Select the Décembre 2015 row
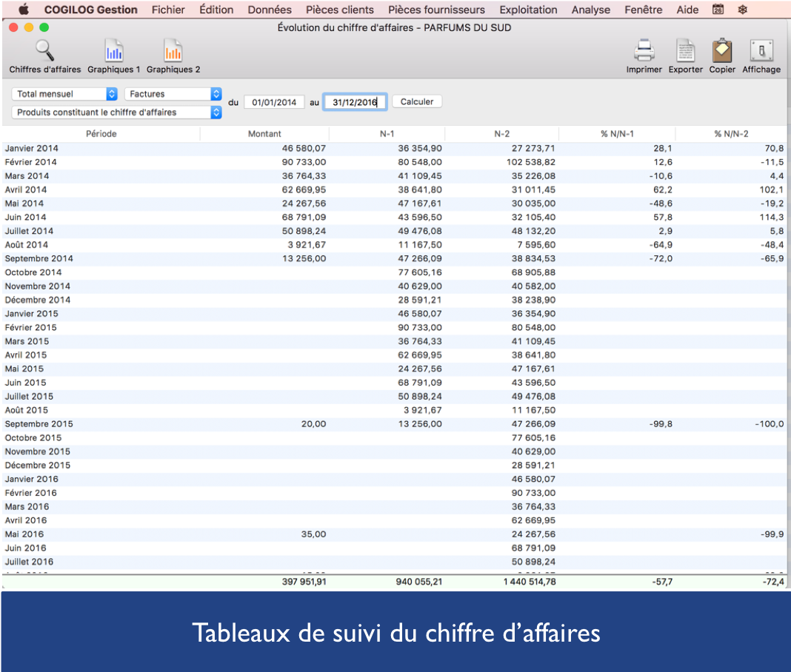Viewport: 791px width, 672px height. pos(394,466)
